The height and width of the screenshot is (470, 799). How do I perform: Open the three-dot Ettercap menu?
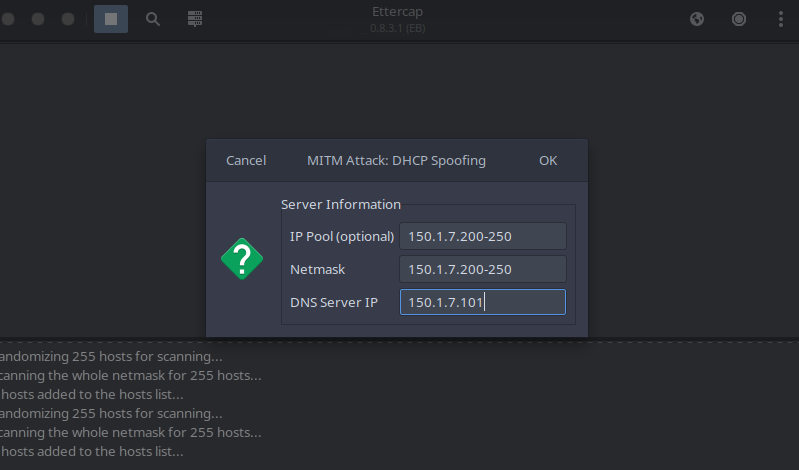pos(781,19)
